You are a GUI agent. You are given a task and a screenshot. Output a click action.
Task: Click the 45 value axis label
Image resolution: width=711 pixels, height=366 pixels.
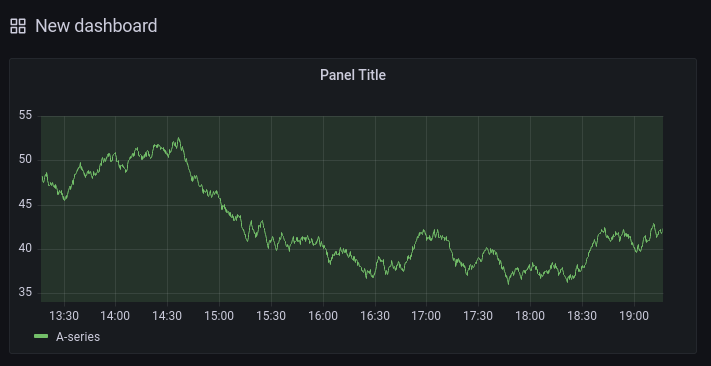pyautogui.click(x=26, y=205)
